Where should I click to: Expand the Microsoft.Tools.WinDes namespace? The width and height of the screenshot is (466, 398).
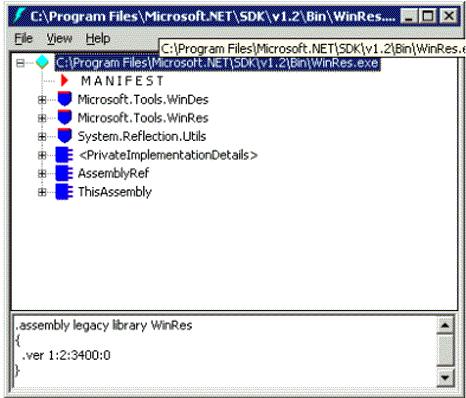(x=42, y=99)
